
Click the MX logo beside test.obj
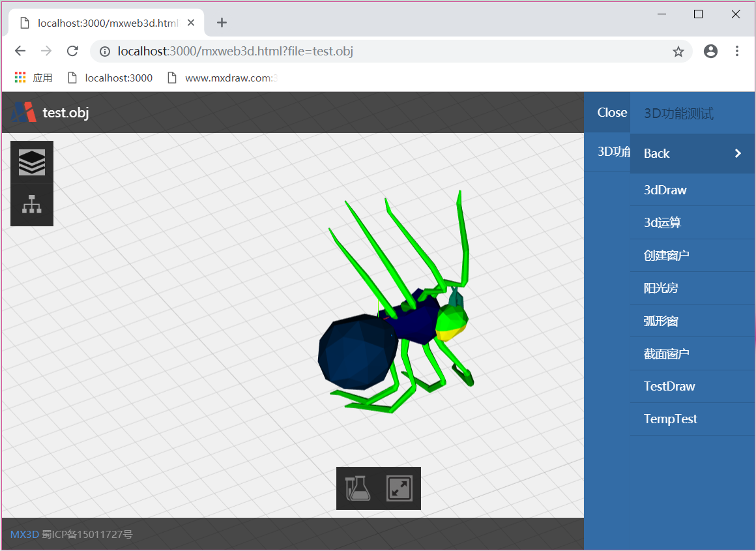23,112
